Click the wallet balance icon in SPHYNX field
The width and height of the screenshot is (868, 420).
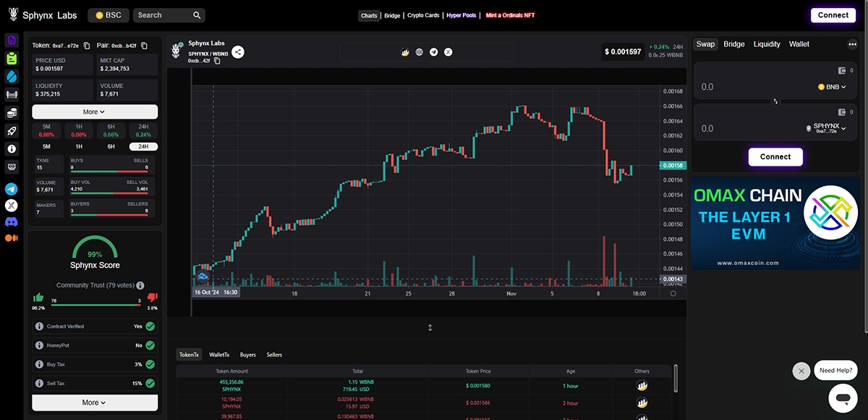841,112
